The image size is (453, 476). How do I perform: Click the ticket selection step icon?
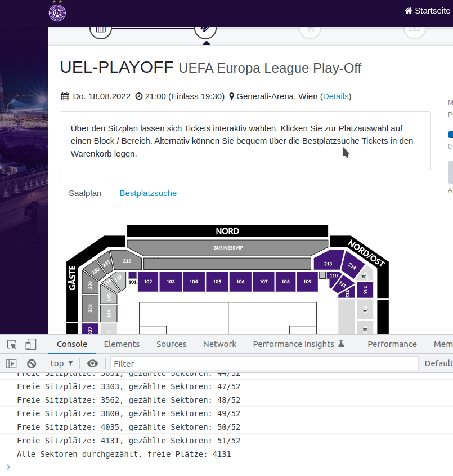point(205,30)
